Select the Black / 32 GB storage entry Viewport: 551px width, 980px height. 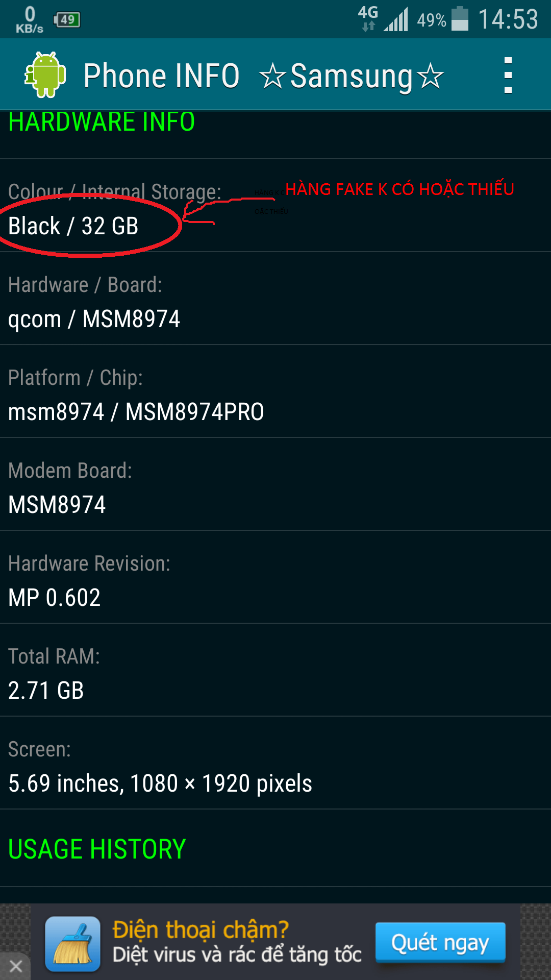275,206
